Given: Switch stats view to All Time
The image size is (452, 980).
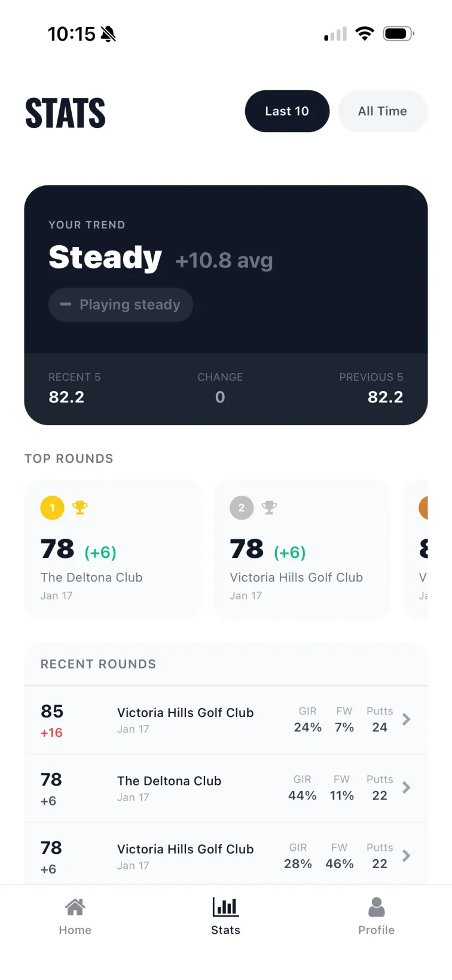Looking at the screenshot, I should [x=383, y=111].
